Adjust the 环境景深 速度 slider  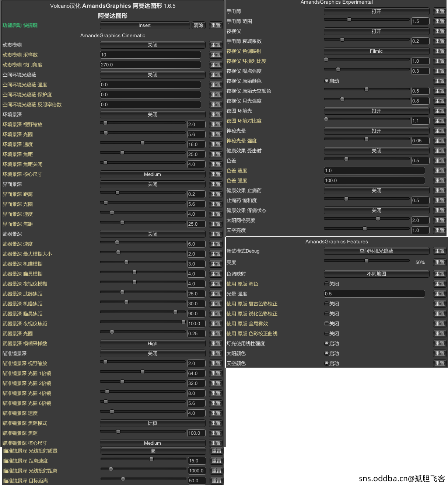(143, 143)
